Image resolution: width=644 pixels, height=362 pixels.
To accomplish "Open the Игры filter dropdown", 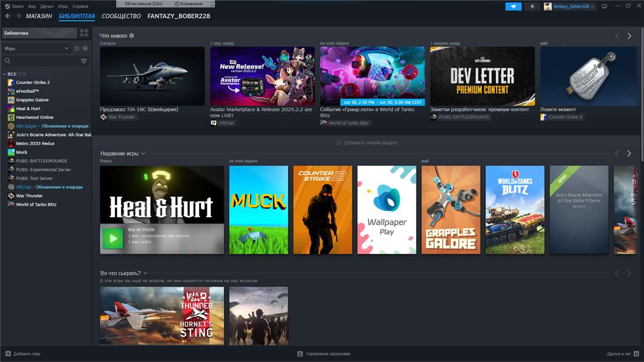I will point(36,48).
